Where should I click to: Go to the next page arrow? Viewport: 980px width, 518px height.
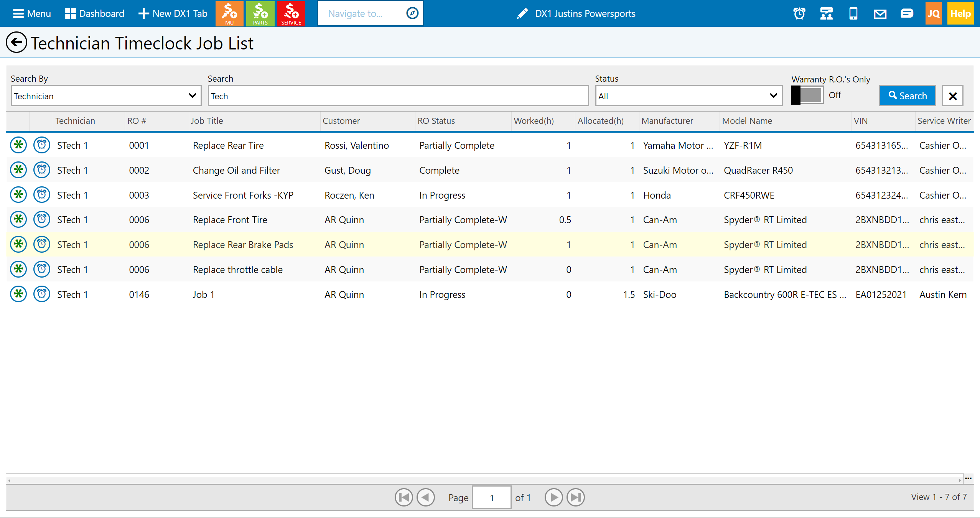(x=553, y=497)
